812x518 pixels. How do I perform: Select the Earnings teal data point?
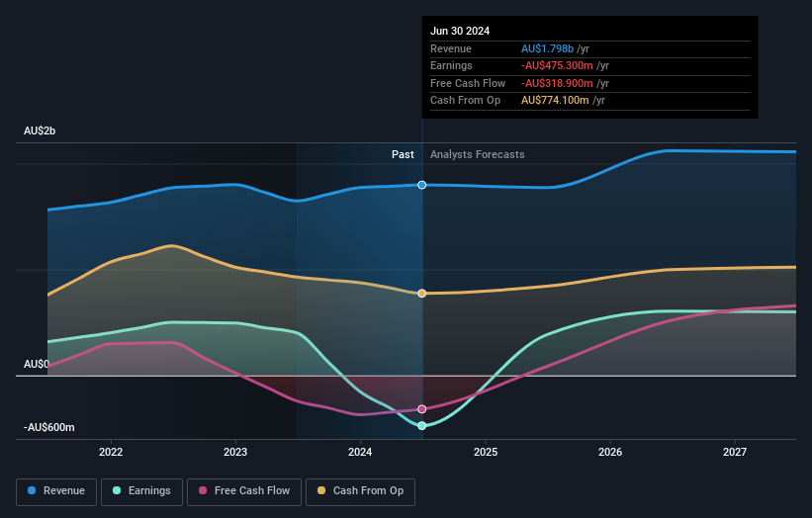[x=422, y=425]
